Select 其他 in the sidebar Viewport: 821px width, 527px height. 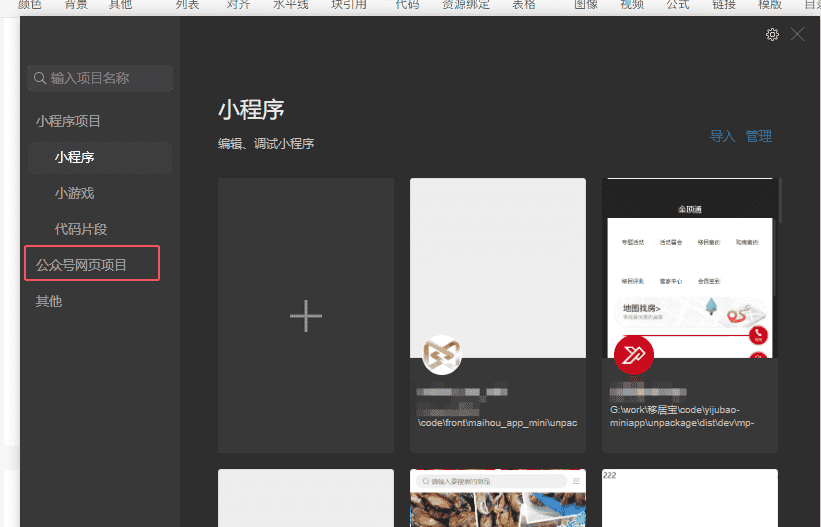(49, 301)
